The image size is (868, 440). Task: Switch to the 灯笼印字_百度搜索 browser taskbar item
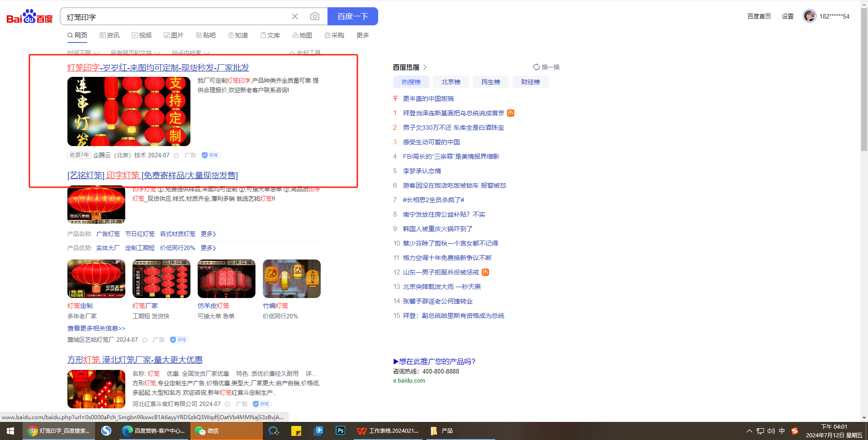(59, 431)
